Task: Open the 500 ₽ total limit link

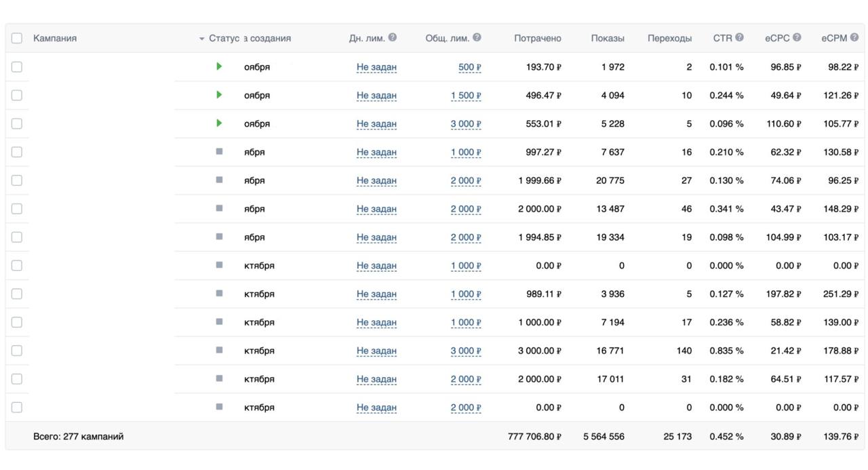Action: [469, 67]
